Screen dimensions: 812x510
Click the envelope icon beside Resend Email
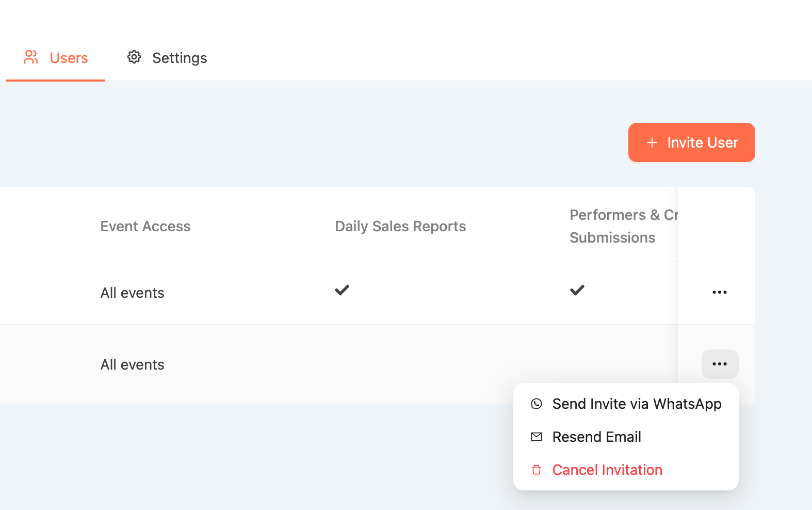point(537,437)
